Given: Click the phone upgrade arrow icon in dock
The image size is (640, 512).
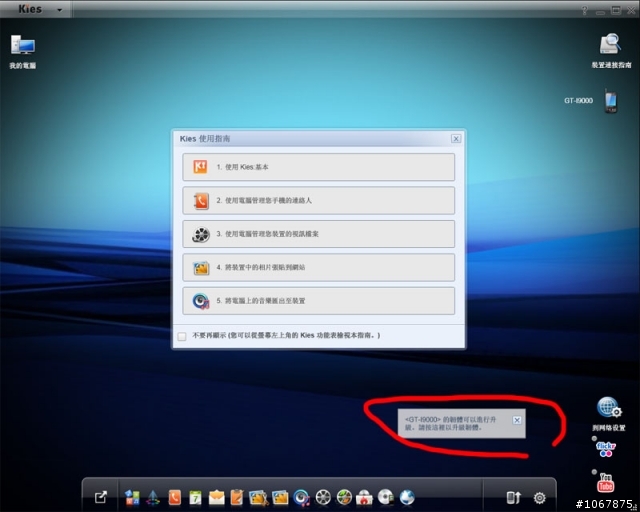Looking at the screenshot, I should pyautogui.click(x=513, y=498).
